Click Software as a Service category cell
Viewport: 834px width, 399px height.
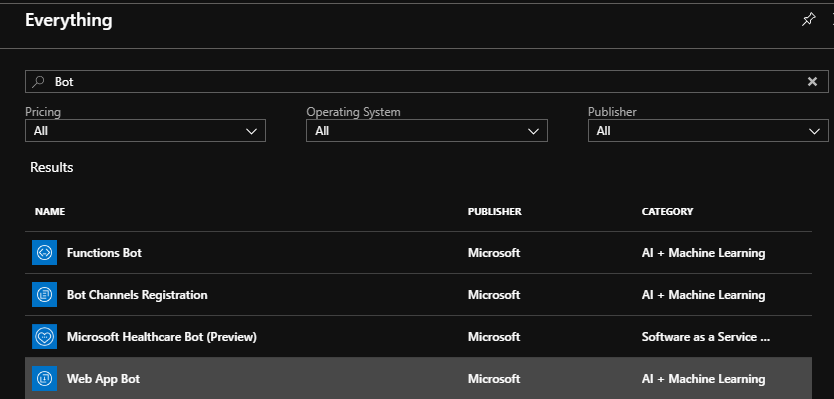coord(706,337)
